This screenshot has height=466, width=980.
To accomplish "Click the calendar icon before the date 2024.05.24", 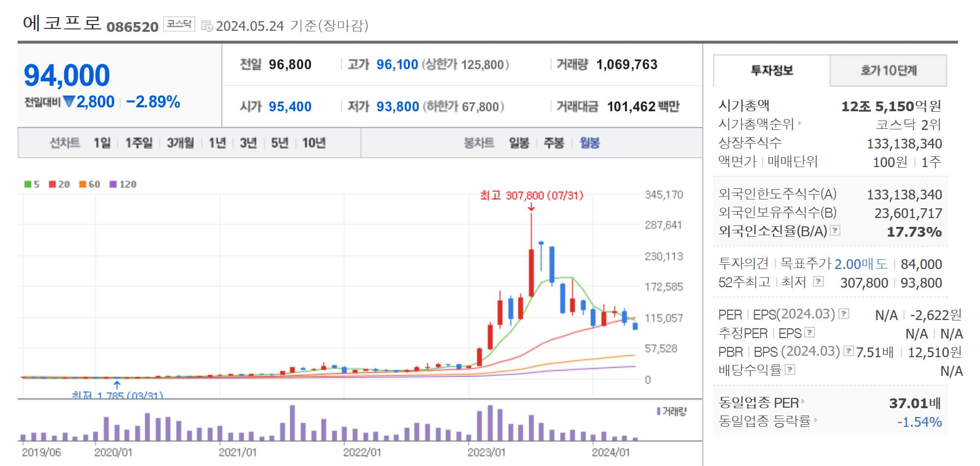I will tap(207, 26).
